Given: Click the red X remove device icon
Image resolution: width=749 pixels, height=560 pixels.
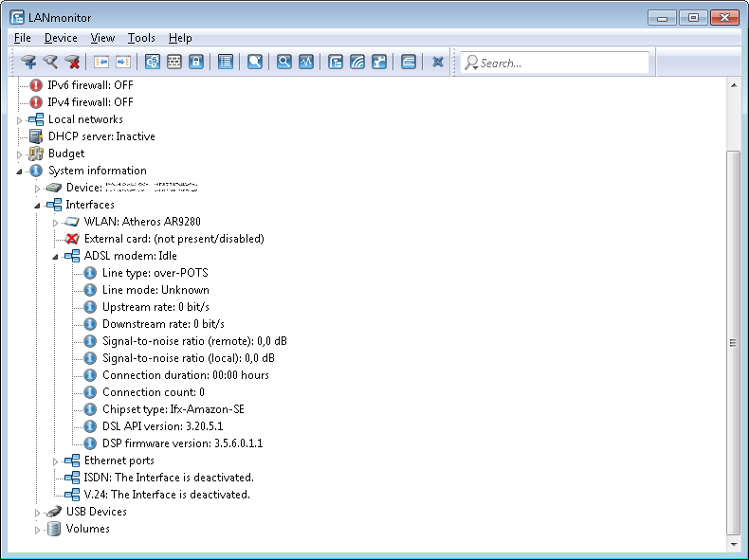Looking at the screenshot, I should (x=73, y=63).
